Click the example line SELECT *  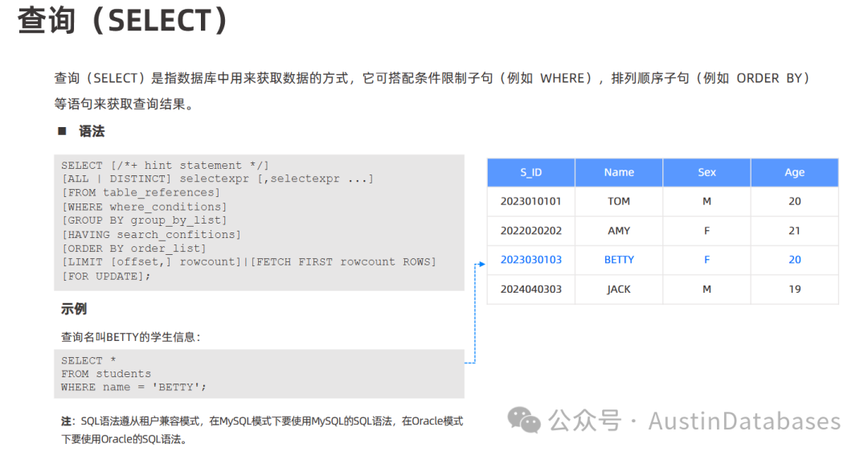tap(88, 360)
